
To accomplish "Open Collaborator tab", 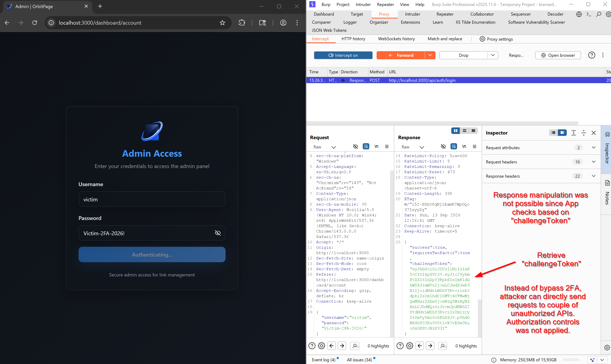I will 482,14.
